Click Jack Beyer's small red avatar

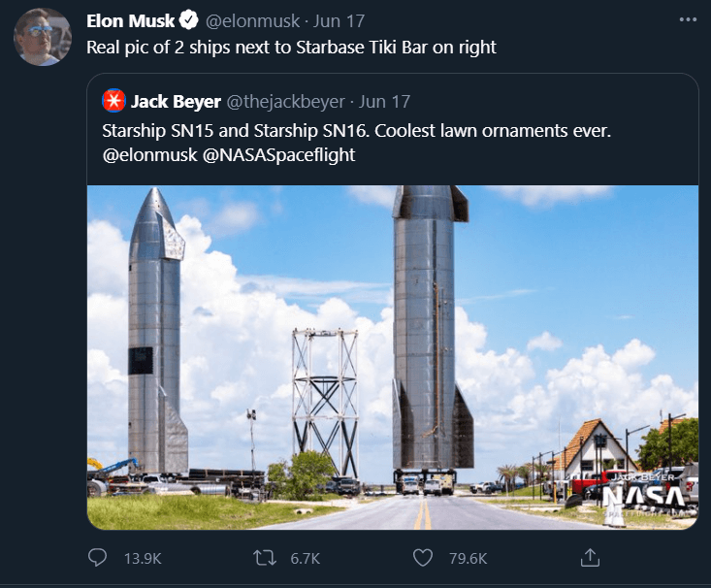113,101
